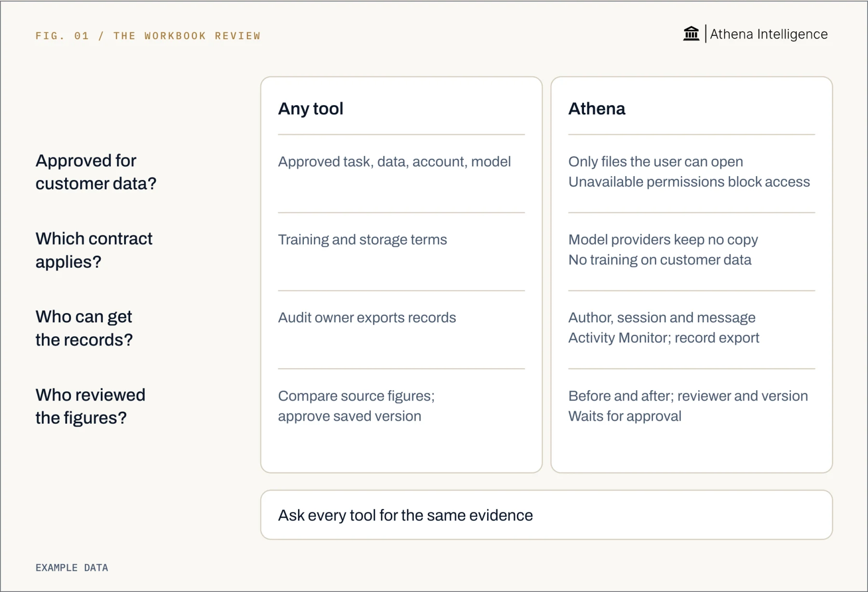Image resolution: width=868 pixels, height=592 pixels.
Task: Click 'Audit owner exports records' entry
Action: click(367, 317)
